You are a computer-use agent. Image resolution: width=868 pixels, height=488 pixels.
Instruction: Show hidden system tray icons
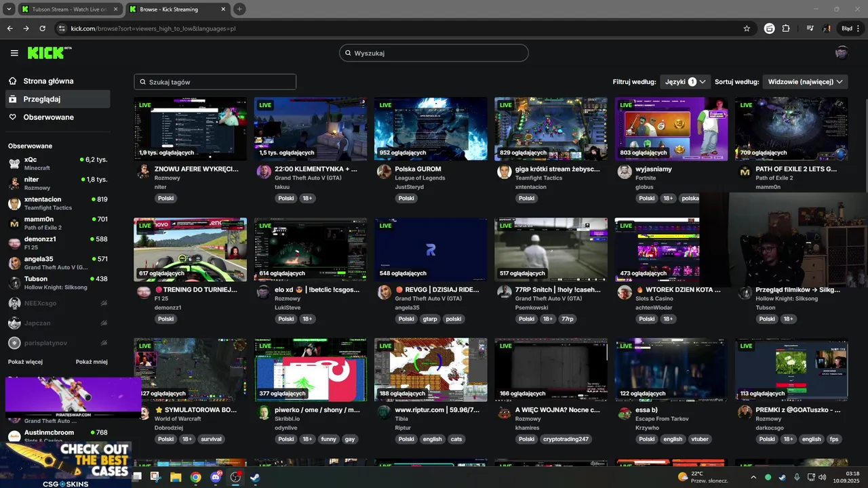pyautogui.click(x=753, y=477)
